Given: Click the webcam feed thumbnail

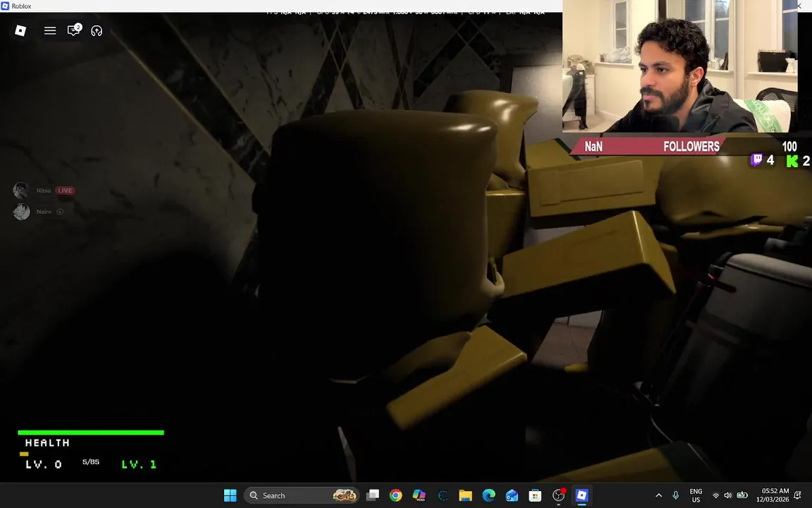Looking at the screenshot, I should 680,66.
